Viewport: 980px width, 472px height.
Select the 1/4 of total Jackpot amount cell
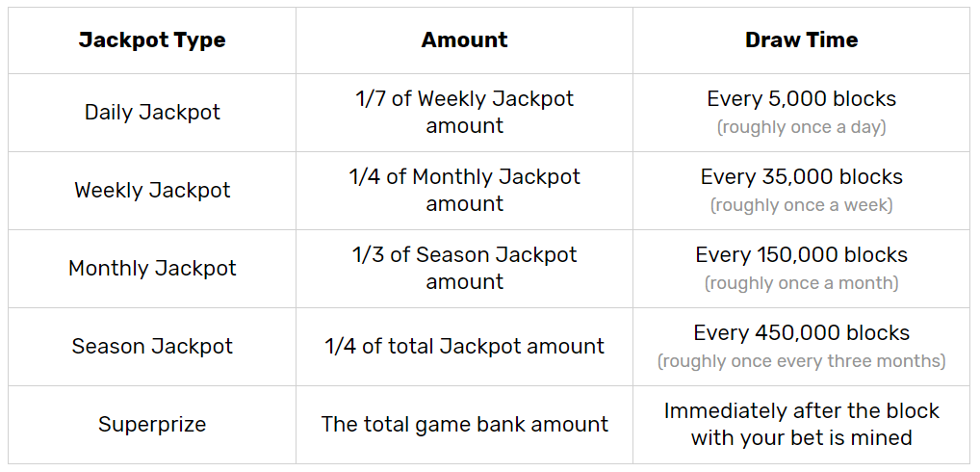[464, 347]
